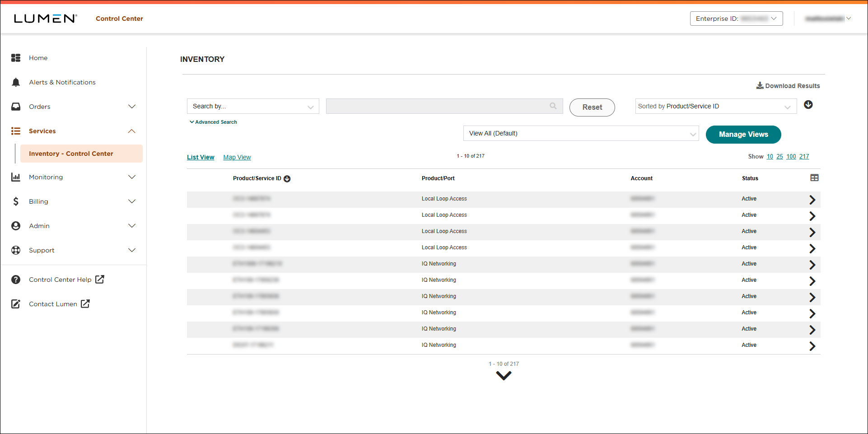Open details arrow for first Local Loop Access row

812,200
